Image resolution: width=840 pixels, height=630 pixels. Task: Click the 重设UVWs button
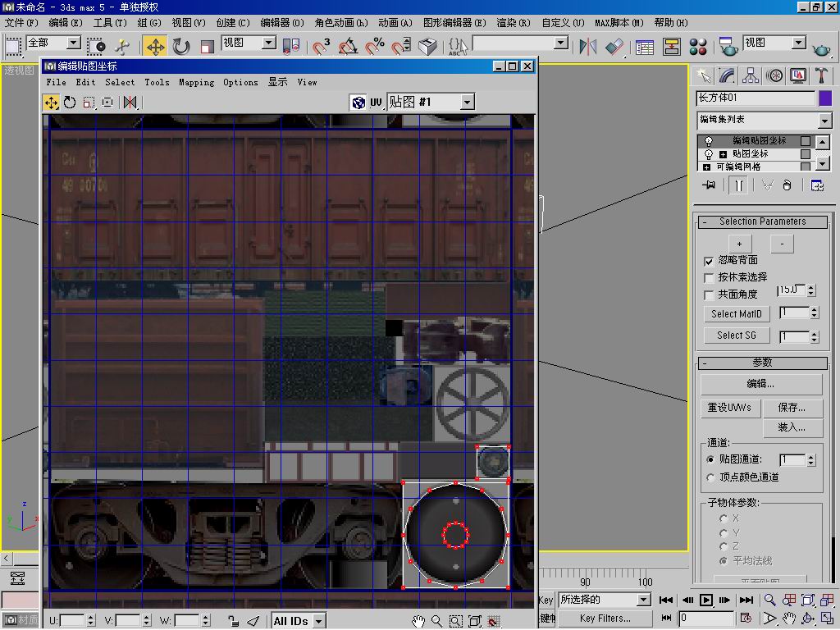tap(729, 409)
